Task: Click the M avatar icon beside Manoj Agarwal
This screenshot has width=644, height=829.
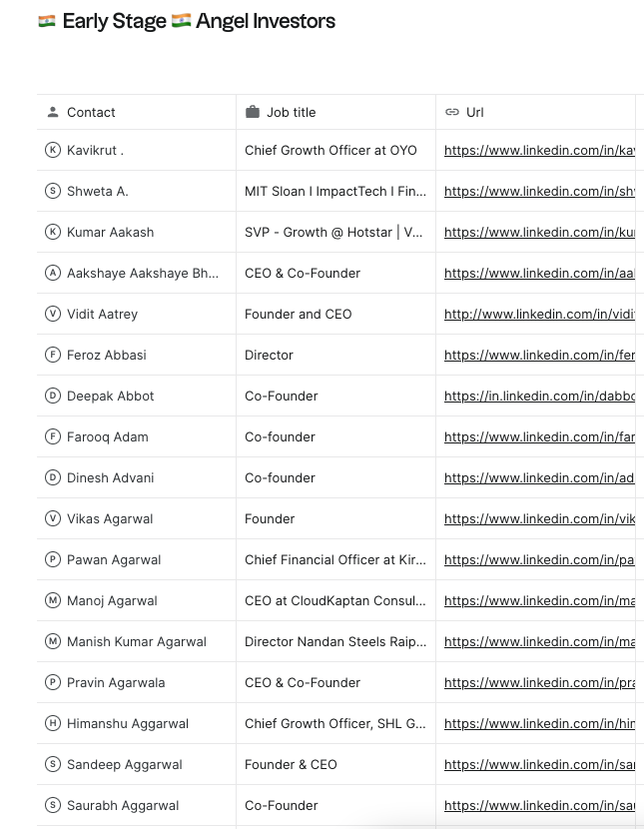Action: pyautogui.click(x=53, y=601)
